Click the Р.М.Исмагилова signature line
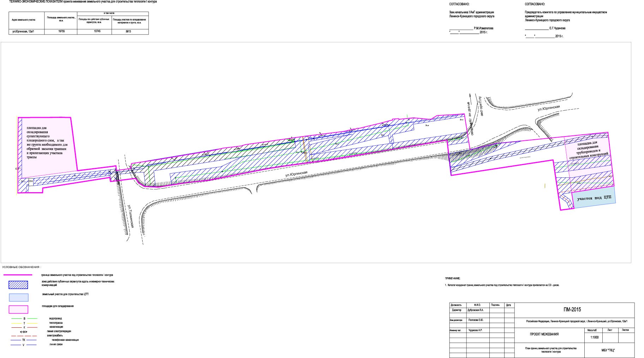Viewport: 644px width, 358px height. [471, 28]
